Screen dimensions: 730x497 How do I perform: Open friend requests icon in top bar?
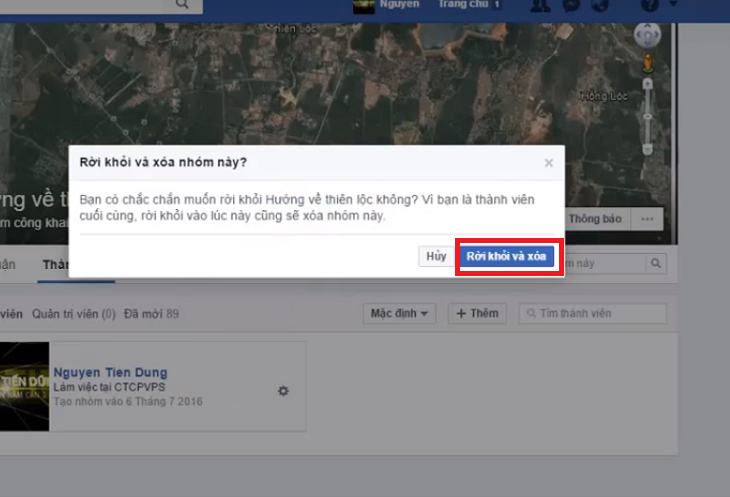[x=541, y=5]
